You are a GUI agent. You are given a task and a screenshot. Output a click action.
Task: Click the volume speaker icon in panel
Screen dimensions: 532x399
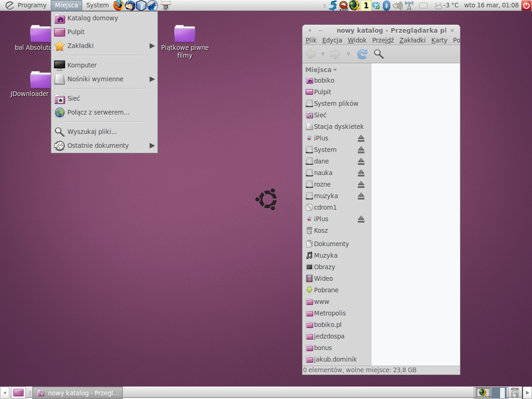pos(397,6)
